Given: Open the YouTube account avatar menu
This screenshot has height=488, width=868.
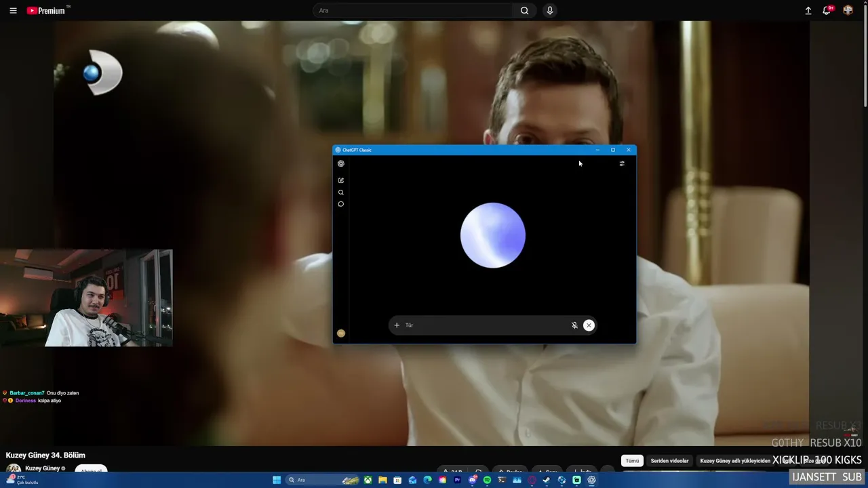Looking at the screenshot, I should point(848,11).
